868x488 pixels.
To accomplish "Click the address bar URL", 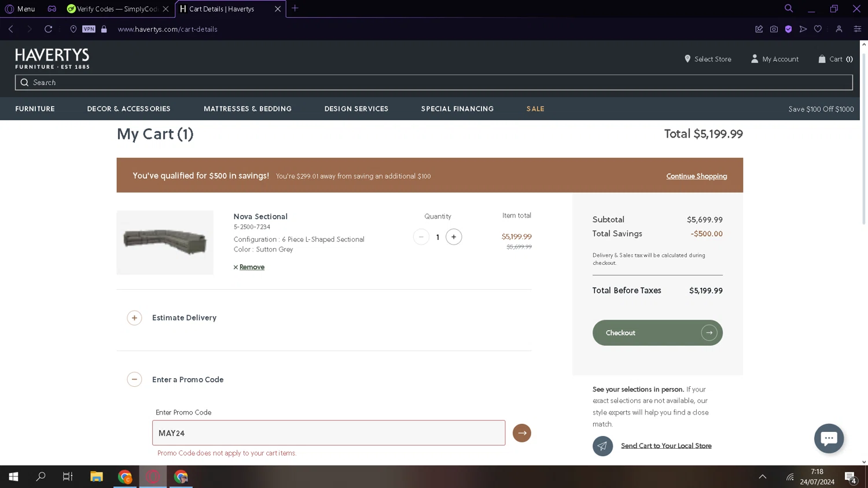I will point(168,29).
